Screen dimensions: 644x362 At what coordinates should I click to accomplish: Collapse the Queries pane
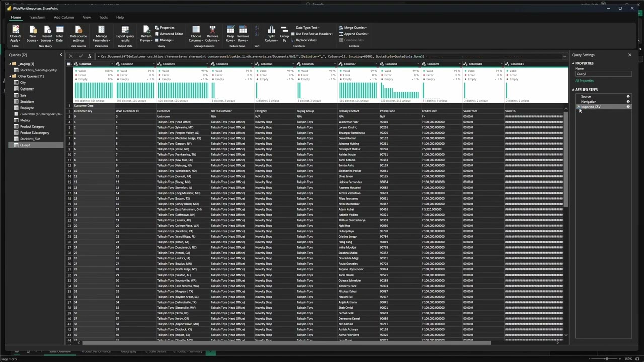pyautogui.click(x=61, y=55)
